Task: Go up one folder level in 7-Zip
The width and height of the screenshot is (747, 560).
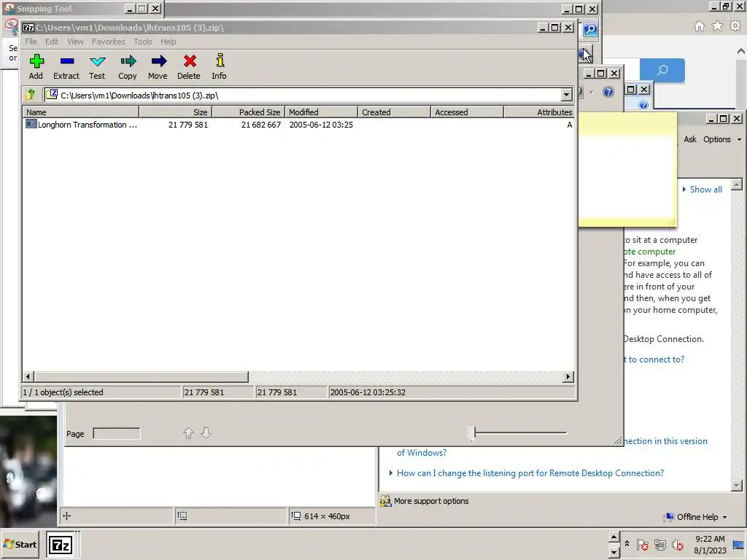Action: (31, 95)
